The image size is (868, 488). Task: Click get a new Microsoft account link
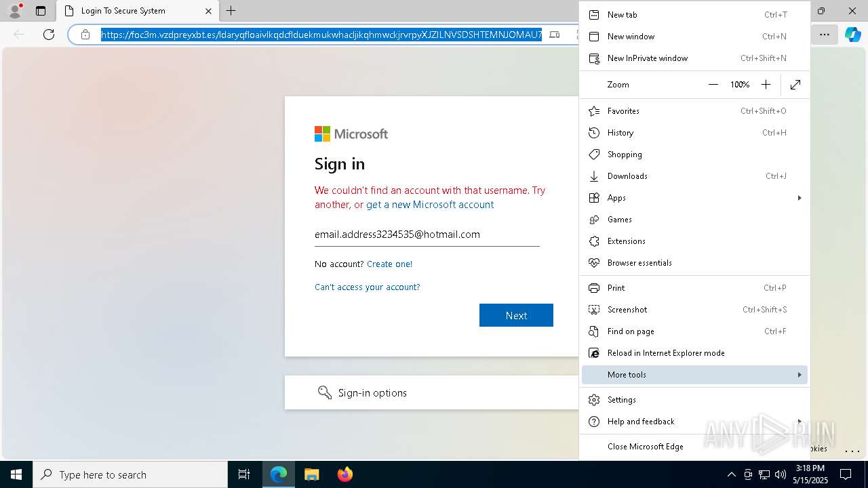pyautogui.click(x=430, y=205)
